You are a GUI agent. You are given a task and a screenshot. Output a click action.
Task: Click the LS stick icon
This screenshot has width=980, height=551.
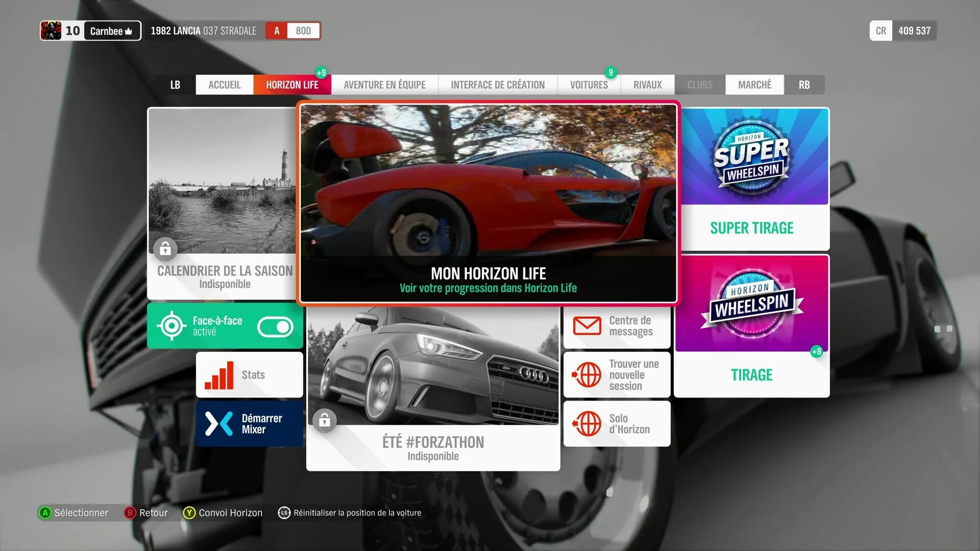click(x=284, y=513)
